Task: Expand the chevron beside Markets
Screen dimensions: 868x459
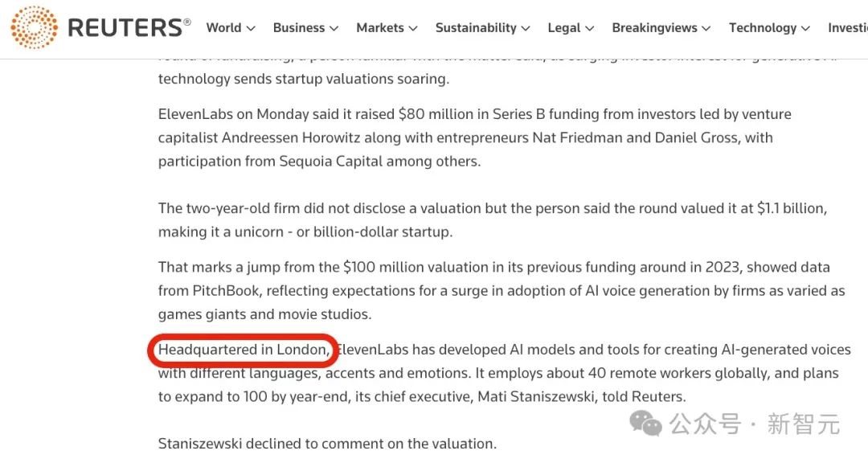Action: click(413, 28)
